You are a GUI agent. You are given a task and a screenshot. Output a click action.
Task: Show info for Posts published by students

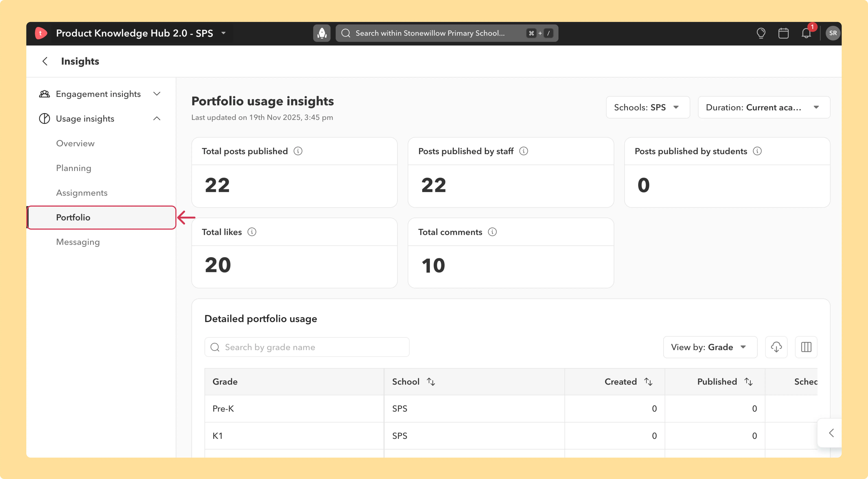757,151
